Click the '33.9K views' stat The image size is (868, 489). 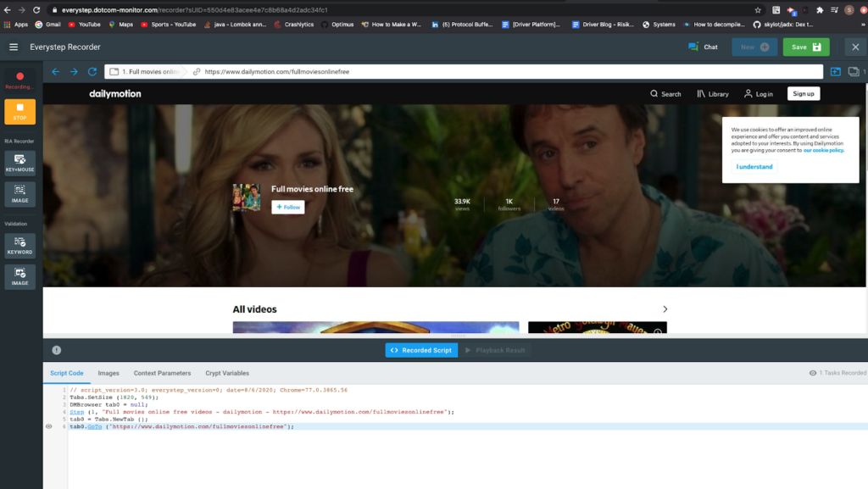(x=462, y=205)
